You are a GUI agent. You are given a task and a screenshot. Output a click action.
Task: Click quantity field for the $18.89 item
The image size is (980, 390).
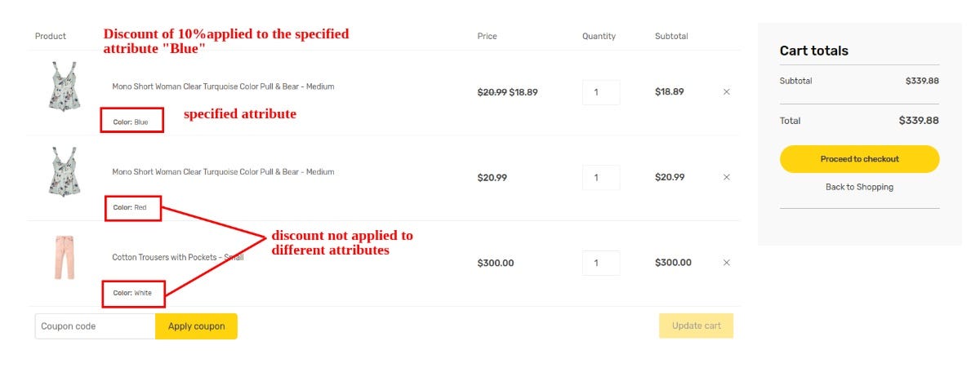click(600, 92)
